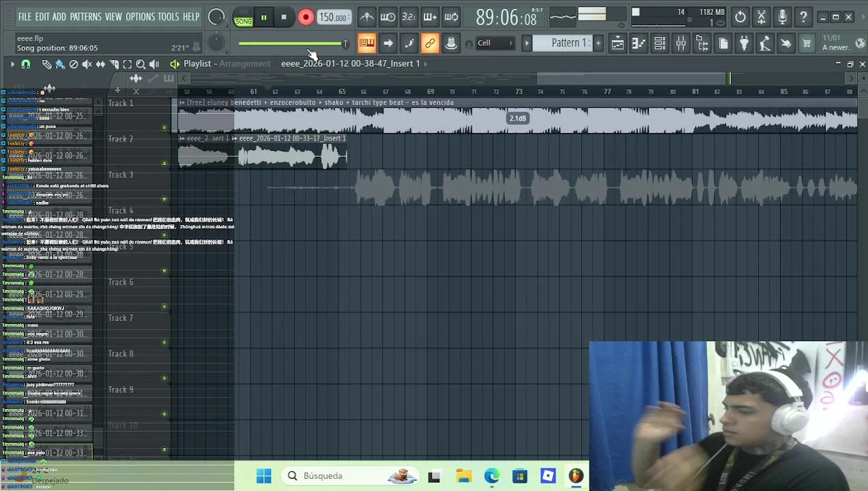Image resolution: width=868 pixels, height=491 pixels.
Task: Toggle Playlist magnet snap icon
Action: point(26,64)
